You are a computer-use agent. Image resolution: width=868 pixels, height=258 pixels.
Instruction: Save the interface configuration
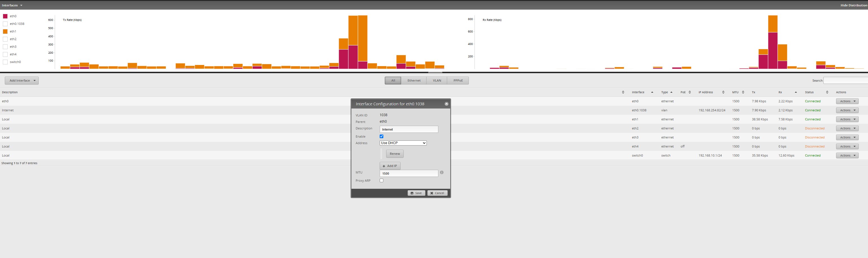[416, 193]
